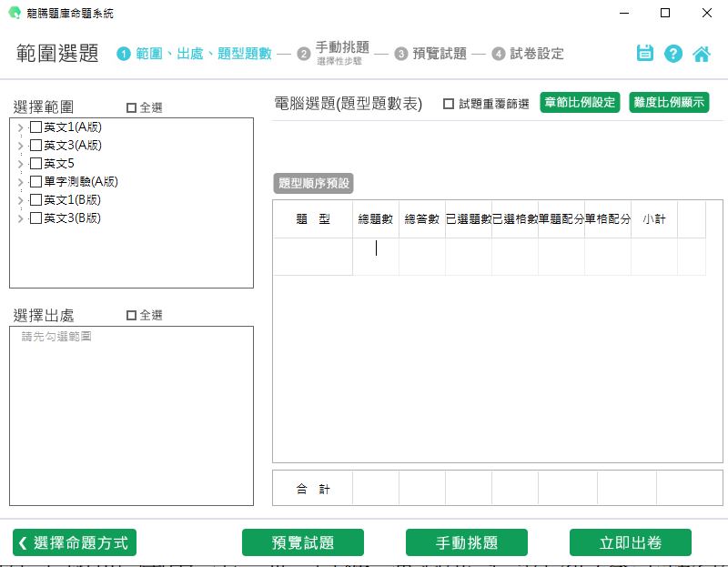Viewport: 728px width, 567px height.
Task: Go home via house icon
Action: pos(702,53)
